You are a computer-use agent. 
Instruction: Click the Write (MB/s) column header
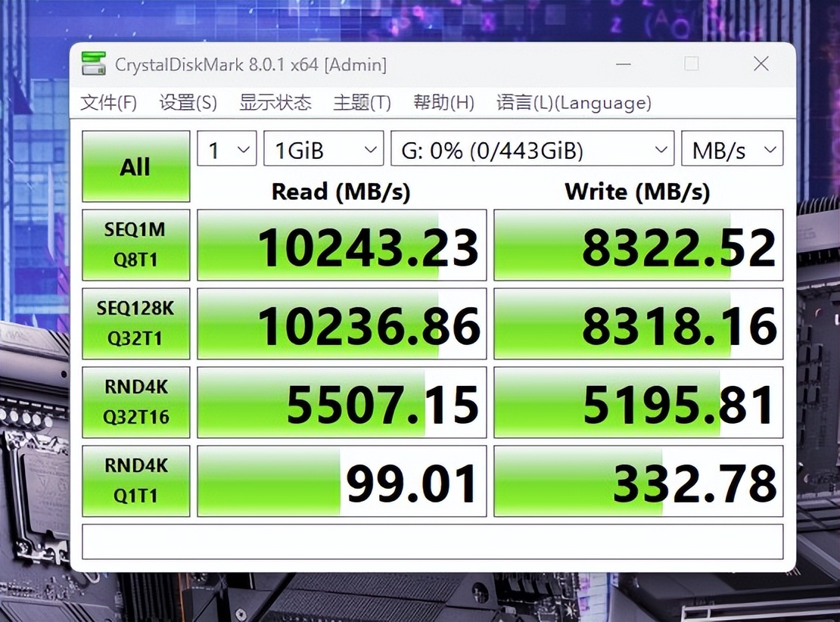[x=637, y=191]
